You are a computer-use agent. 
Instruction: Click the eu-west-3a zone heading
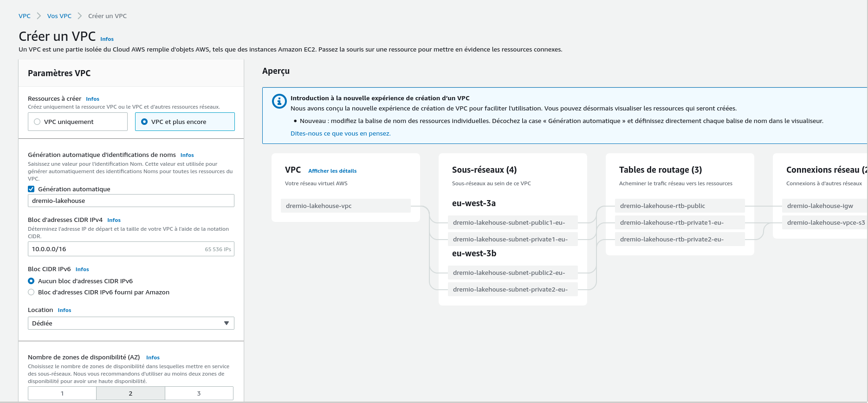pyautogui.click(x=474, y=203)
